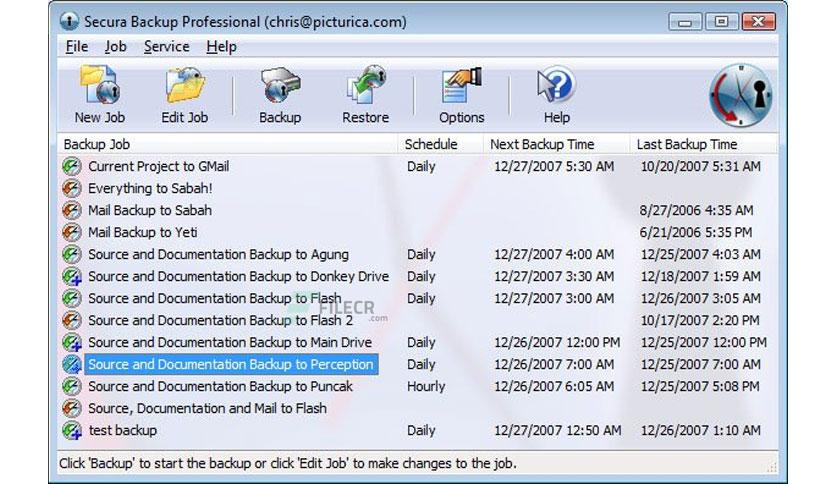Sort by Last Backup Time column header

tap(704, 144)
